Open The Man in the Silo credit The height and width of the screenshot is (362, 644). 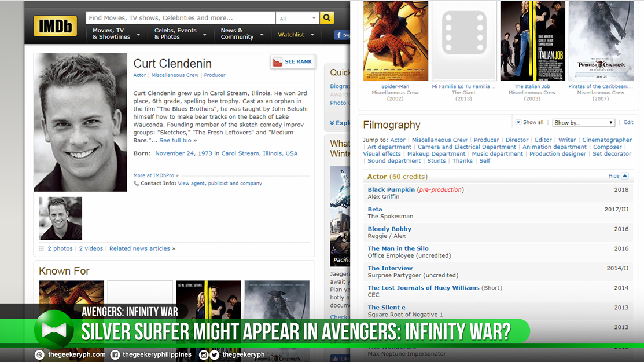tap(398, 248)
